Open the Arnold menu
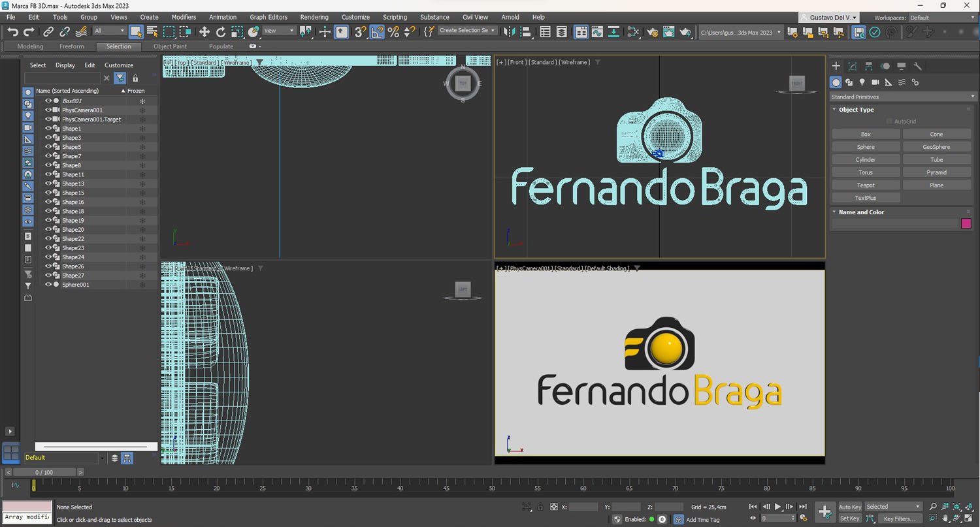This screenshot has height=527, width=980. [x=510, y=17]
